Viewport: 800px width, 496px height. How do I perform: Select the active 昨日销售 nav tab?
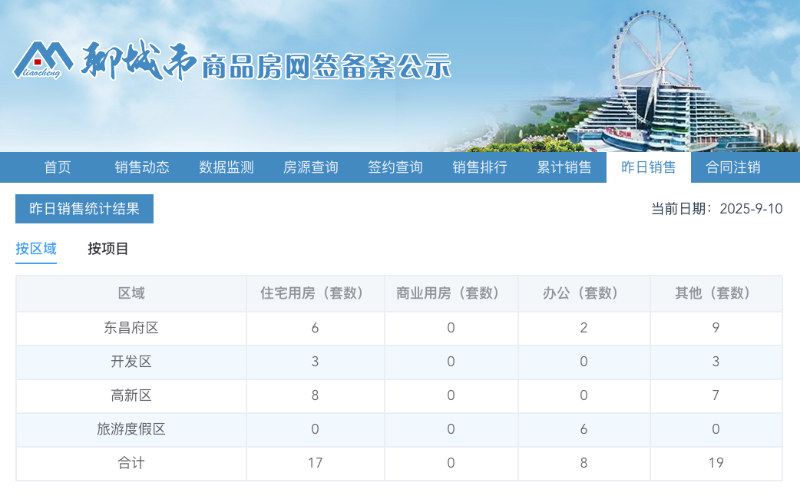point(648,167)
